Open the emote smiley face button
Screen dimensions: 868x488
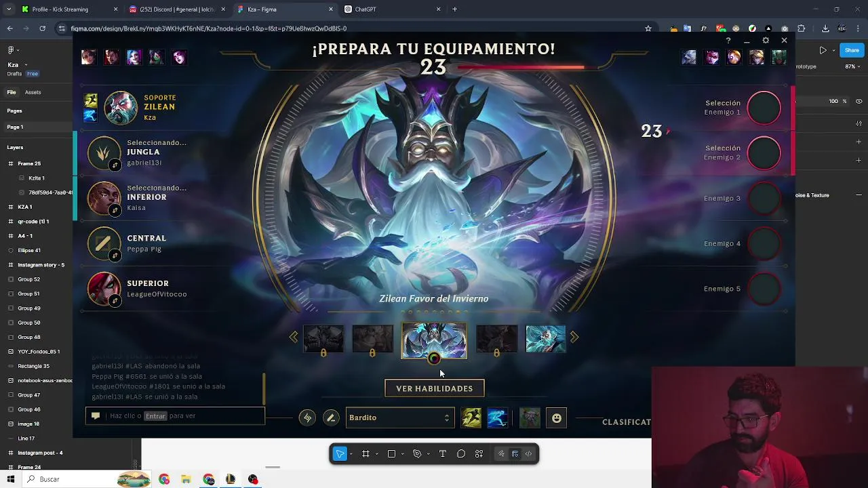coord(556,418)
